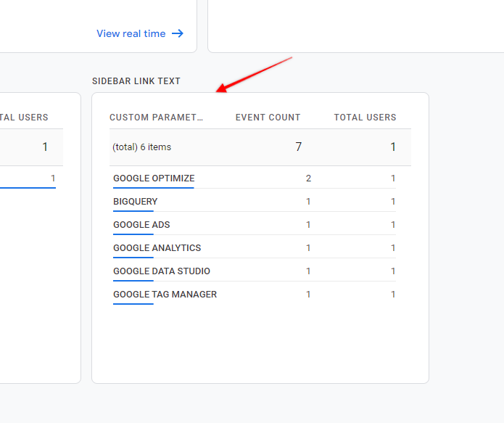The height and width of the screenshot is (423, 504).
Task: Click total event count value 7
Action: click(x=298, y=147)
